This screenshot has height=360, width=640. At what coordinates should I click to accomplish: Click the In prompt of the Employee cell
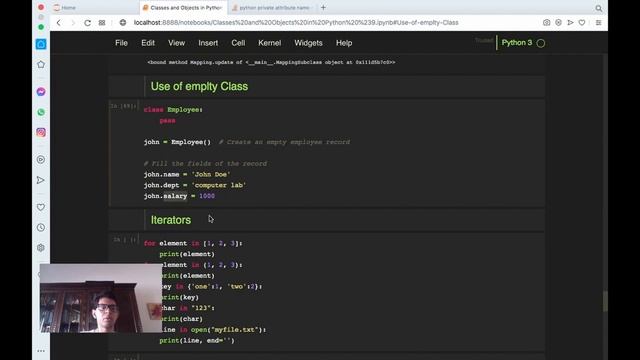coord(123,106)
